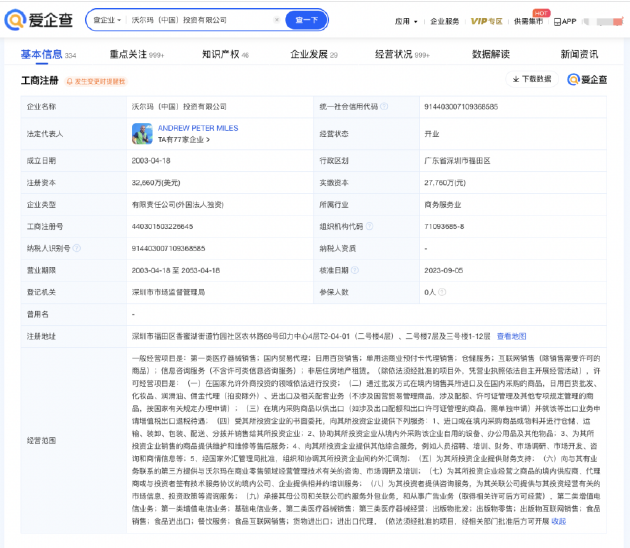Click the 下载数据 button

[x=532, y=79]
